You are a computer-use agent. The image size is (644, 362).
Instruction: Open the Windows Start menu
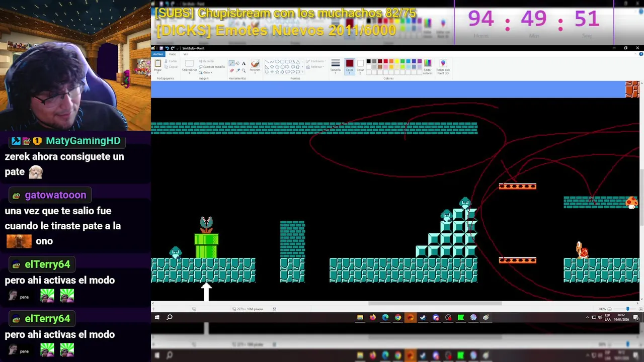tap(157, 317)
